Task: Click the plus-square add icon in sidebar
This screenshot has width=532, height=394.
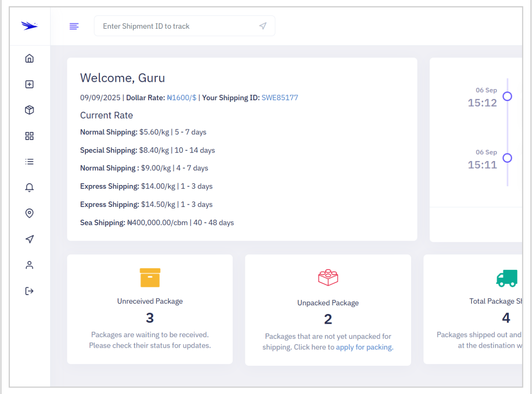Action: 29,84
